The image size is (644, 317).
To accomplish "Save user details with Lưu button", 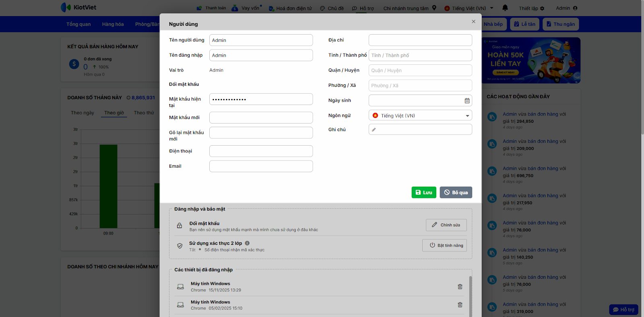I will pyautogui.click(x=424, y=193).
